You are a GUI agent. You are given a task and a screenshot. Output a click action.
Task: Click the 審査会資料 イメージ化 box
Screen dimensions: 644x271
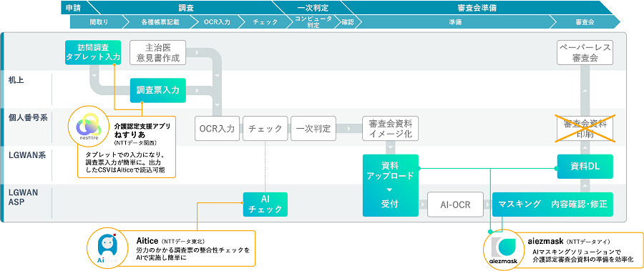tap(391, 129)
